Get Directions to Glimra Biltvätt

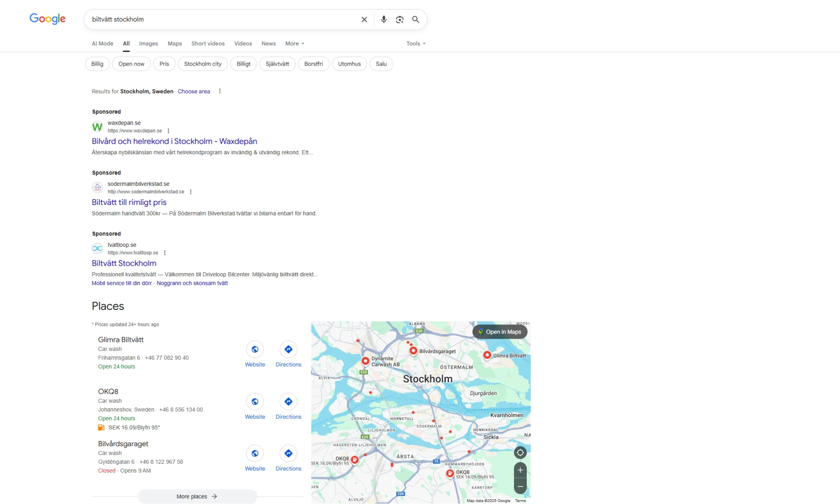coord(288,349)
